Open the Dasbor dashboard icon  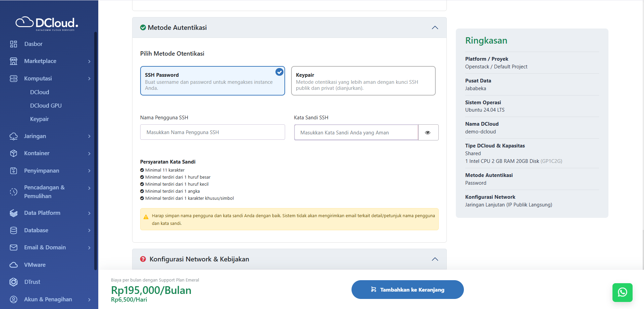pos(13,44)
